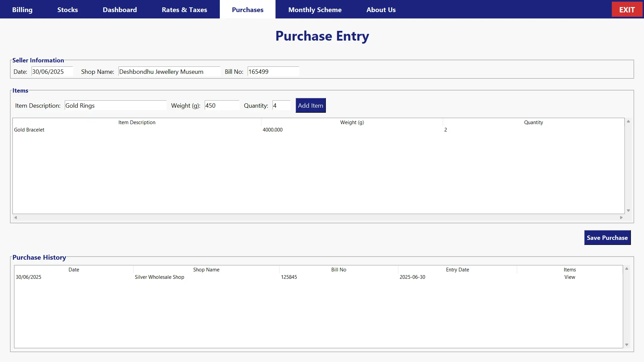Click items list scroll down arrow

click(x=628, y=210)
